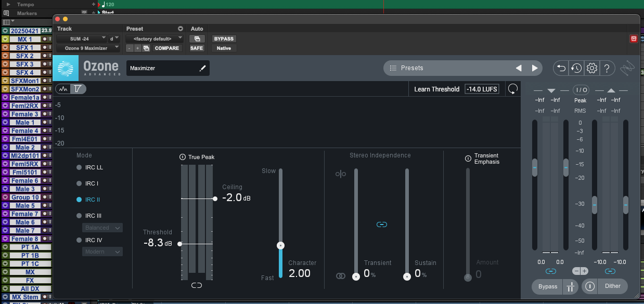
Task: Open the Ozone 9 Maximizer plug-in selector
Action: click(88, 48)
